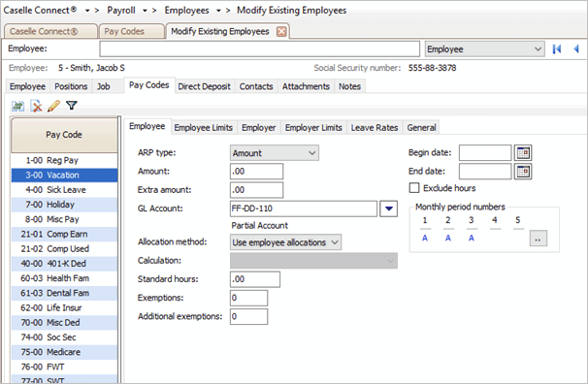Image resolution: width=588 pixels, height=384 pixels.
Task: Close the Modify Existing Employees tab
Action: 281,31
